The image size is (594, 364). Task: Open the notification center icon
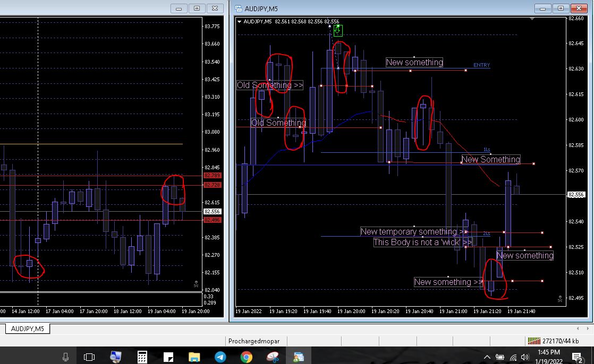576,357
